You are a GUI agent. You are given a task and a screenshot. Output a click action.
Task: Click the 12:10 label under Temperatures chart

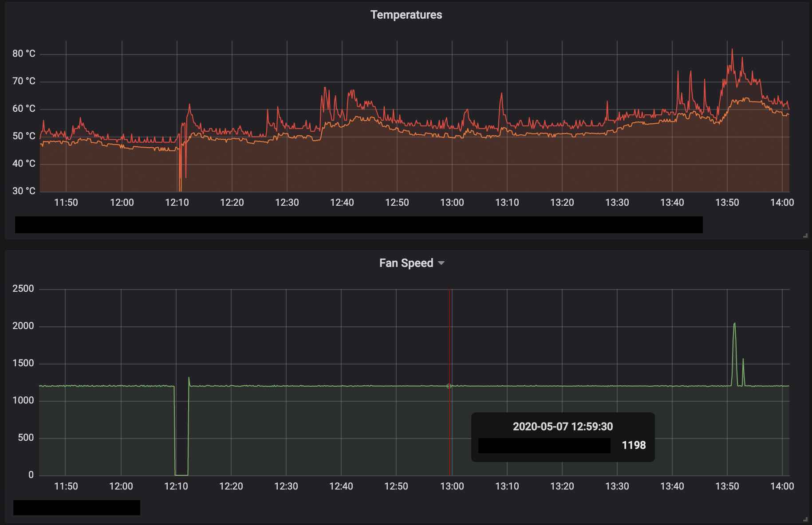coord(177,203)
